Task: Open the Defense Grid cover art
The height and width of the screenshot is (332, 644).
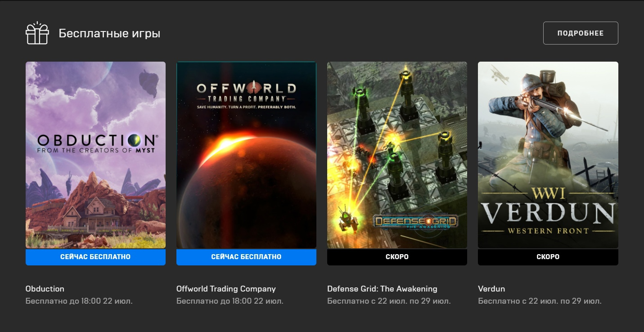Action: point(397,155)
